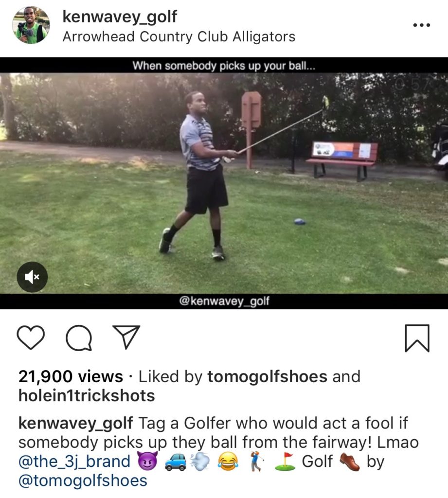Share the post via paper plane icon
This screenshot has height=498, width=448.
pos(126,337)
